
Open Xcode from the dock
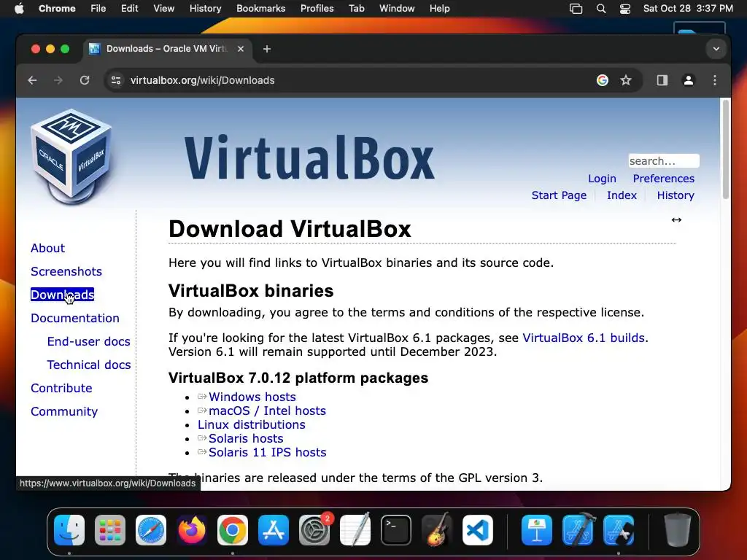pyautogui.click(x=578, y=530)
